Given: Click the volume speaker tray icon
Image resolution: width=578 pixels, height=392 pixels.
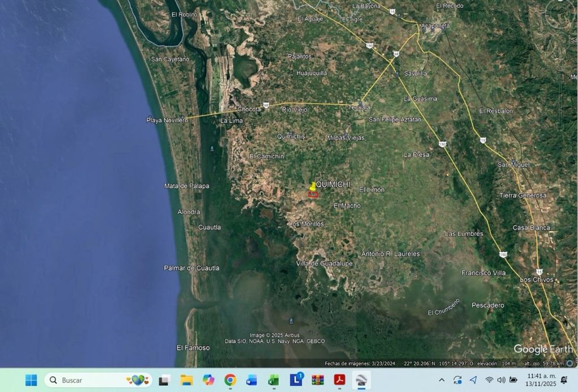Looking at the screenshot, I should (501, 380).
